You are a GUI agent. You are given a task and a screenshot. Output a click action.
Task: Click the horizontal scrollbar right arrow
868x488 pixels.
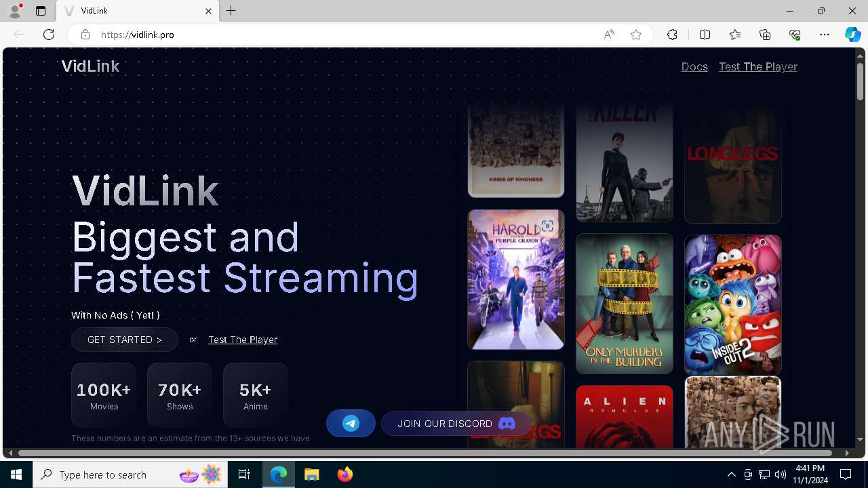pyautogui.click(x=847, y=453)
